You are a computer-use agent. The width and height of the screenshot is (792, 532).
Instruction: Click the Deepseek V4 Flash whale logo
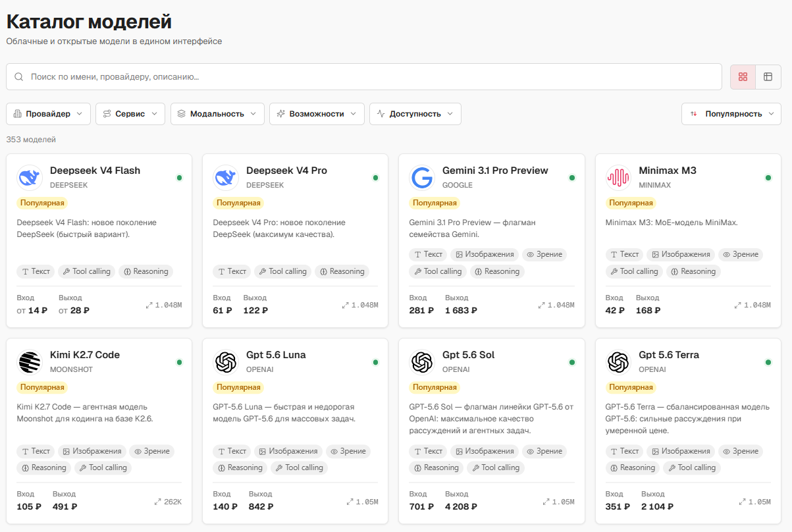coord(30,178)
